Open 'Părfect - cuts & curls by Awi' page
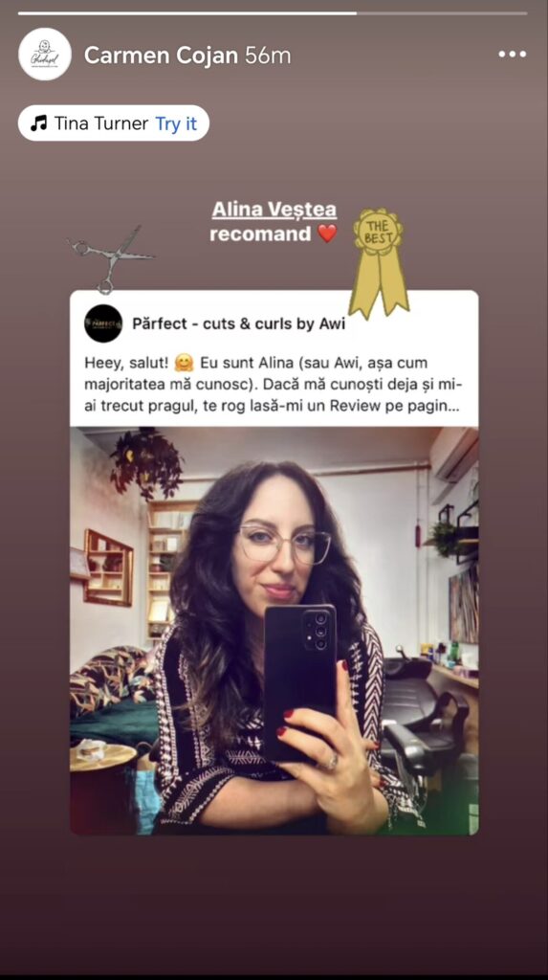The height and width of the screenshot is (980, 548). click(239, 323)
